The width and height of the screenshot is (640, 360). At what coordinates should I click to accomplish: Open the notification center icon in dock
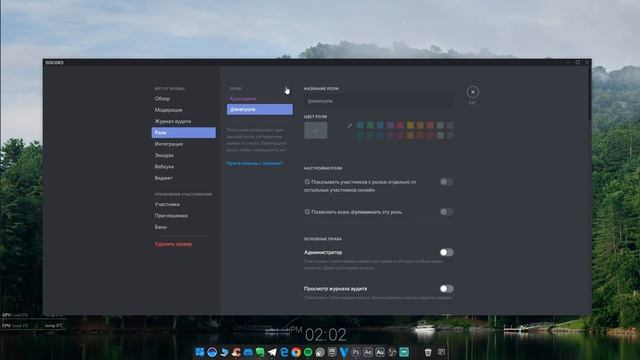pos(442,352)
